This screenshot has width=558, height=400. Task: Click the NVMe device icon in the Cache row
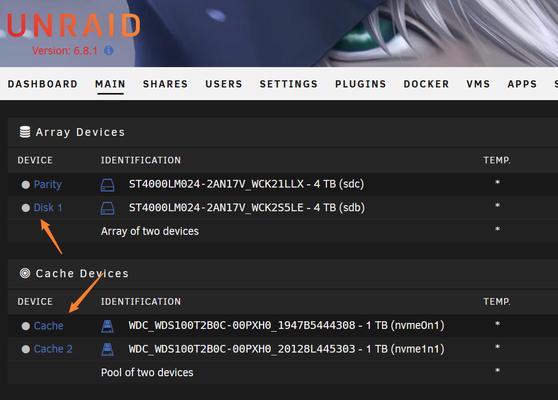tap(107, 326)
